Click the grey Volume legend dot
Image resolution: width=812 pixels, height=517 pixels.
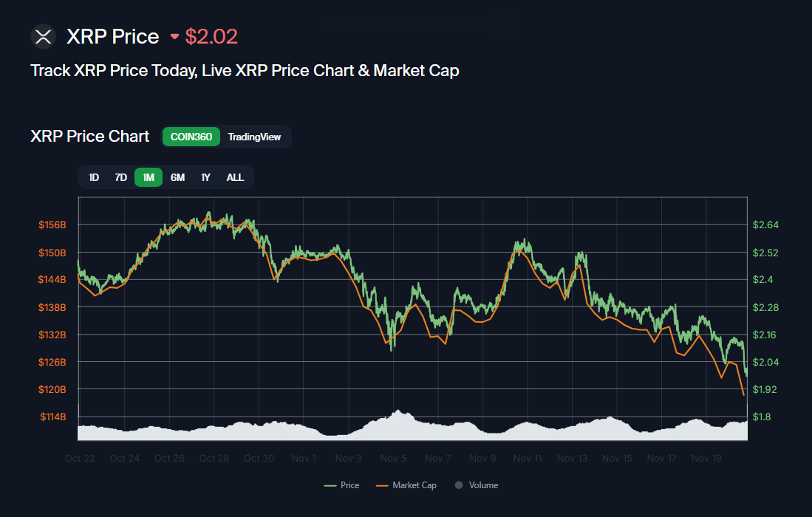tap(458, 485)
